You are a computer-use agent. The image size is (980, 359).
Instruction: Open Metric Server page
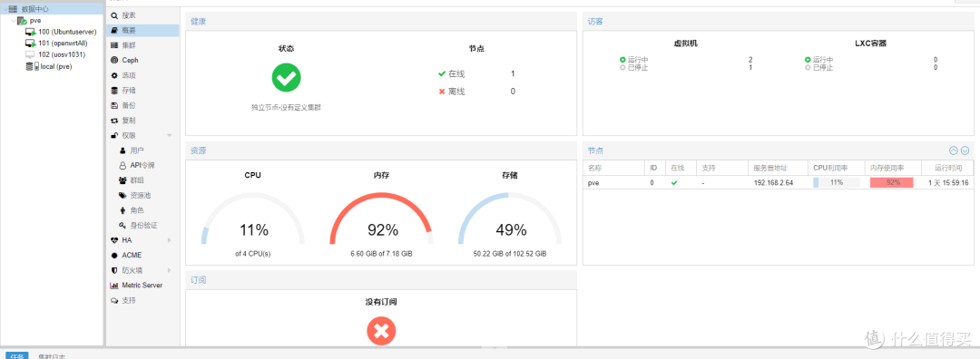142,285
